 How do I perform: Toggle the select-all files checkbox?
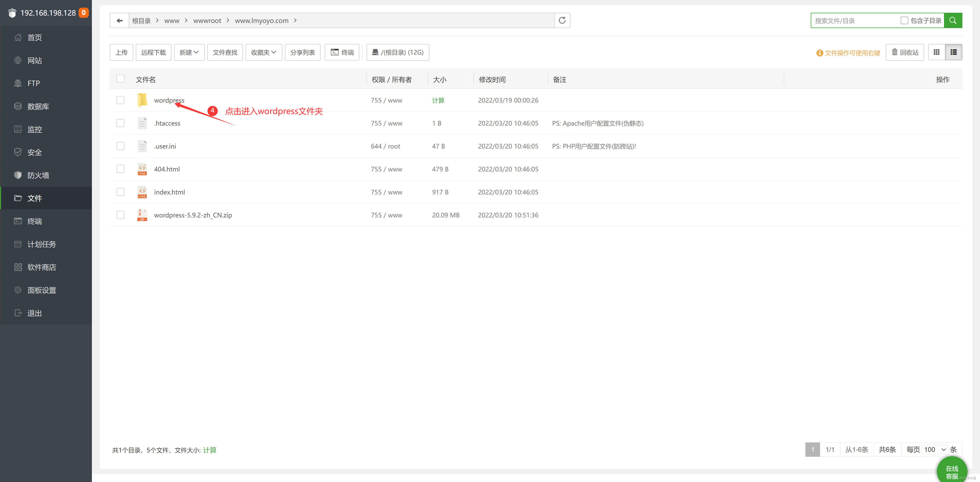[120, 79]
